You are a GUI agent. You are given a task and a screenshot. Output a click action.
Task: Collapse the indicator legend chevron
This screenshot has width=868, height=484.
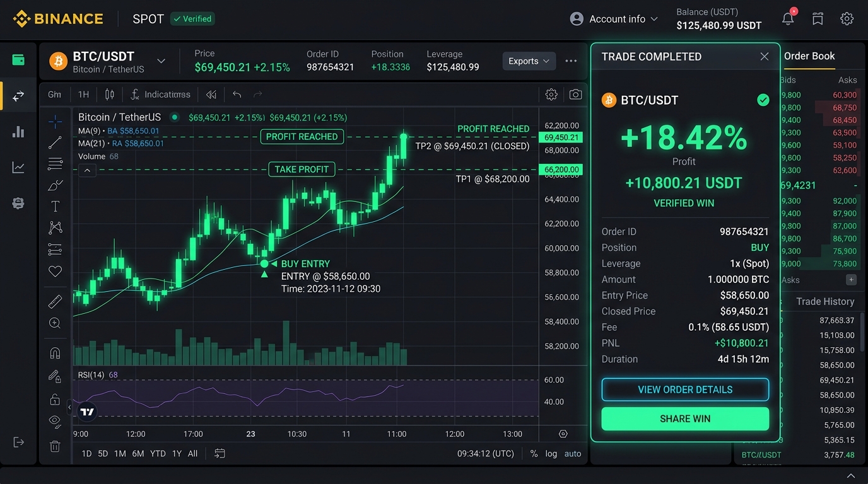point(87,170)
